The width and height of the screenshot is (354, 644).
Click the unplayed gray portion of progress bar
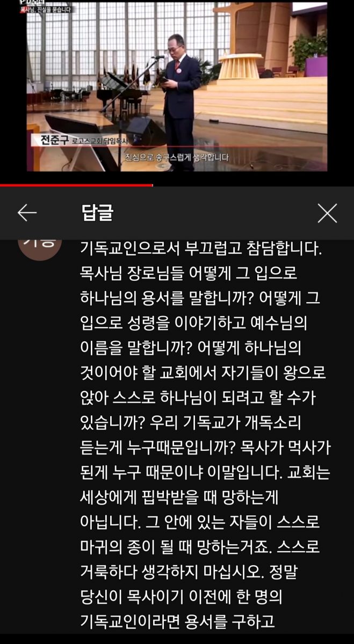click(x=253, y=185)
